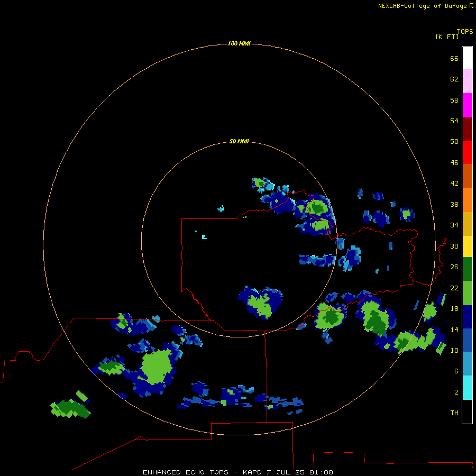The image size is (476, 476).
Task: Click the yellow swatch between 30 and 34
Action: (x=467, y=246)
